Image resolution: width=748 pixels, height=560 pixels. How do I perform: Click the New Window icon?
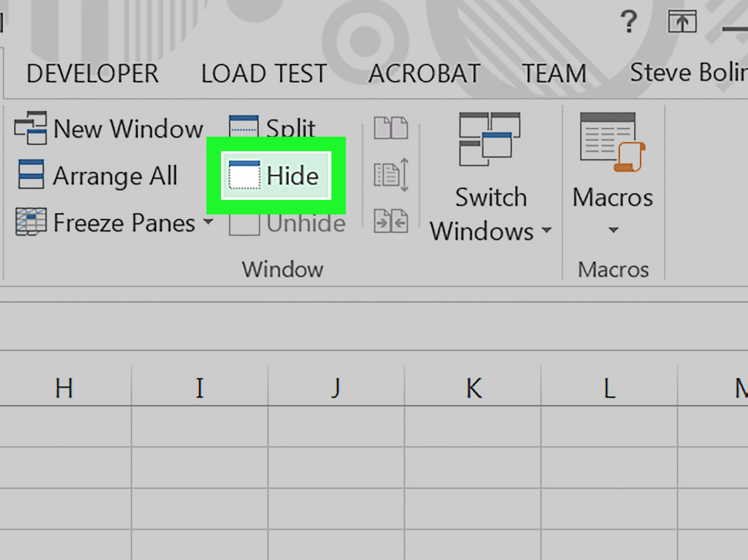click(x=30, y=128)
